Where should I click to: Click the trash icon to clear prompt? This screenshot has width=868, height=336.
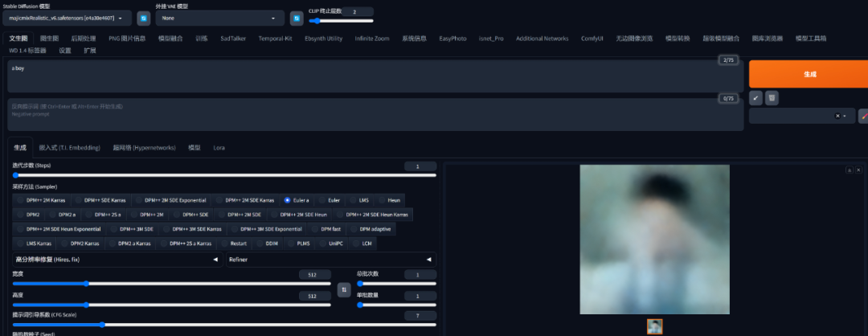click(772, 98)
